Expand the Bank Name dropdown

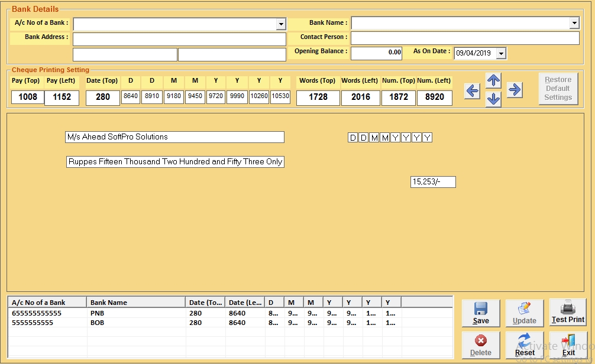[574, 23]
